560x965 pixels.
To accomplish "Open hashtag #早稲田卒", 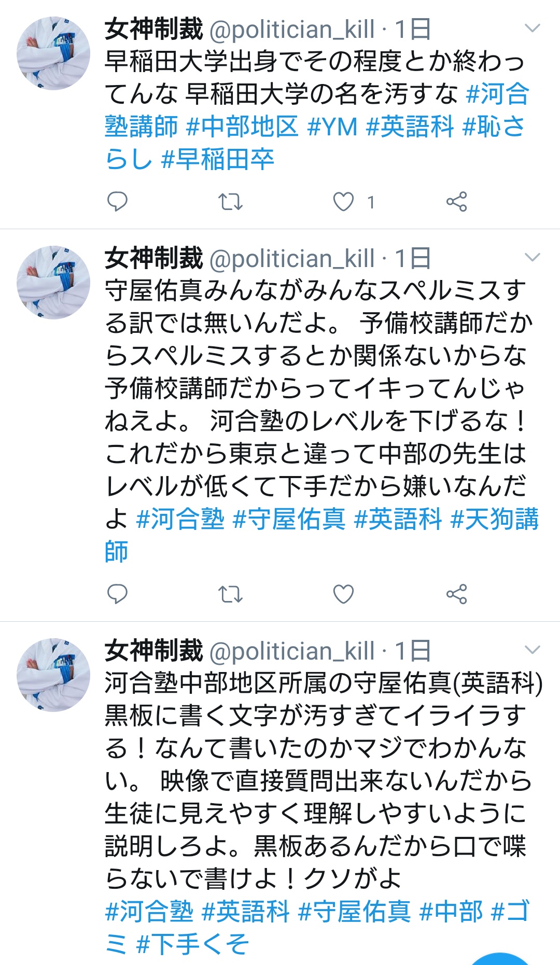I will (x=218, y=159).
